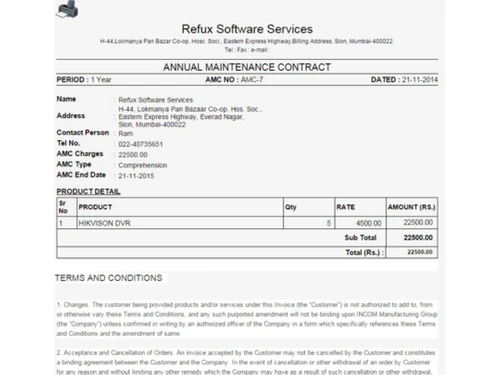Click the 'Qty' column header
Viewport: 500px width, 375px height.
(x=291, y=207)
